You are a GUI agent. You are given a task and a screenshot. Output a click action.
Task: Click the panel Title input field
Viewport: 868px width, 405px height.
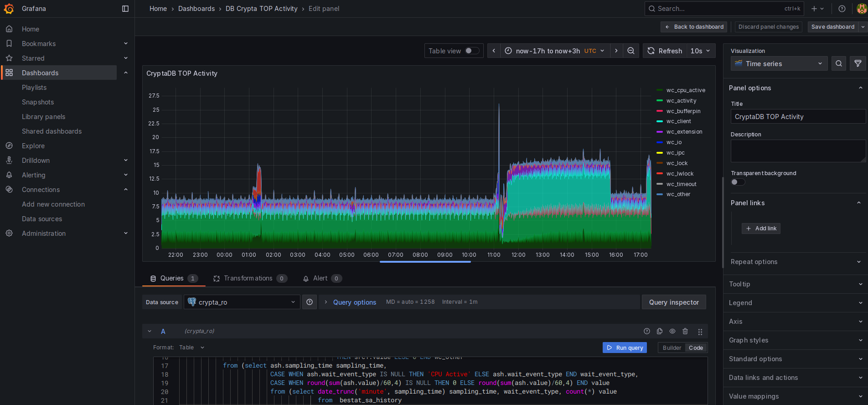click(798, 117)
